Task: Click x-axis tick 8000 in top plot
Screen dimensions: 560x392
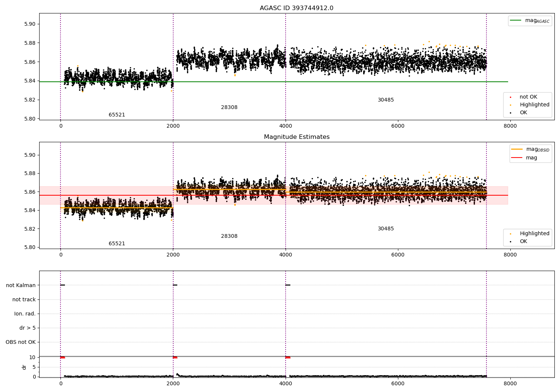Action: (x=510, y=126)
